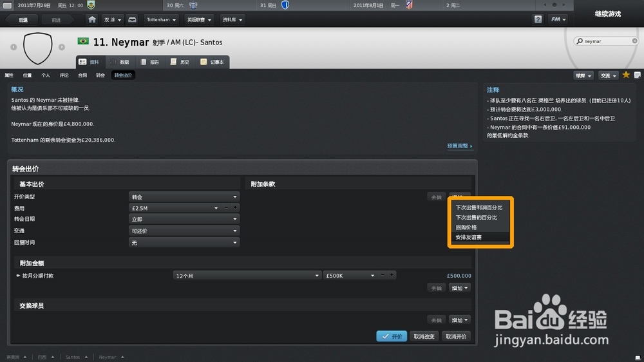Open the 球探 scout dropdown
Screen dimensions: 644x362
(583, 75)
